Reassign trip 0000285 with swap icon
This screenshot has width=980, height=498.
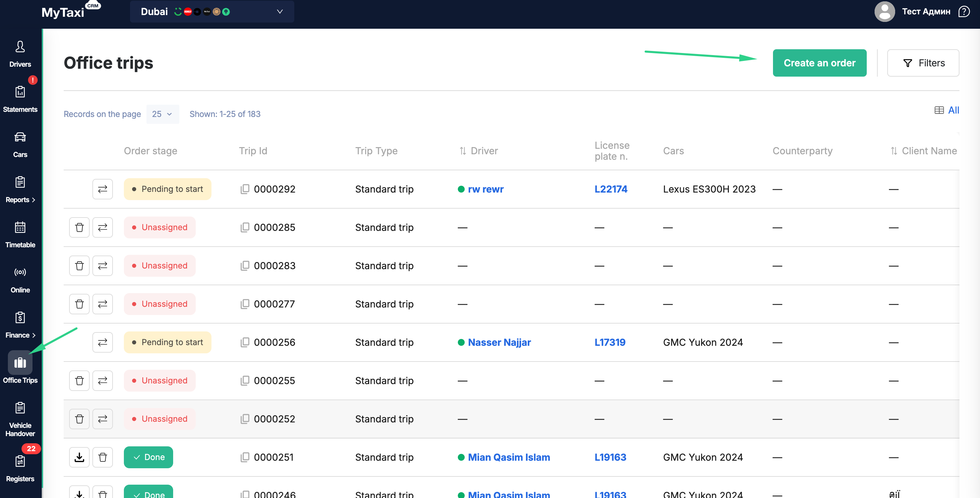pos(103,227)
